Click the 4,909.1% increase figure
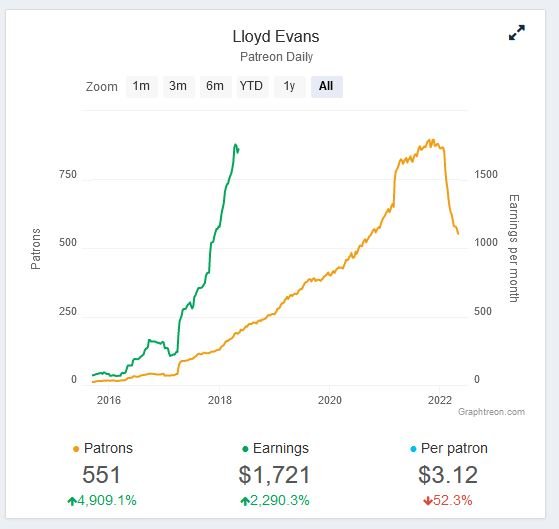Viewport: 559px width, 529px height. (102, 500)
